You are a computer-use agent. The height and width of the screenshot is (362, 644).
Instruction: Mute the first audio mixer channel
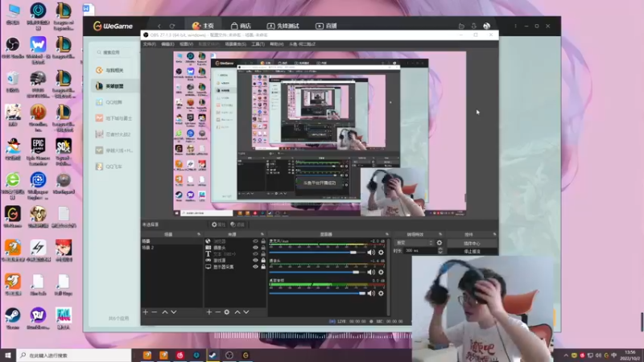[x=371, y=253]
